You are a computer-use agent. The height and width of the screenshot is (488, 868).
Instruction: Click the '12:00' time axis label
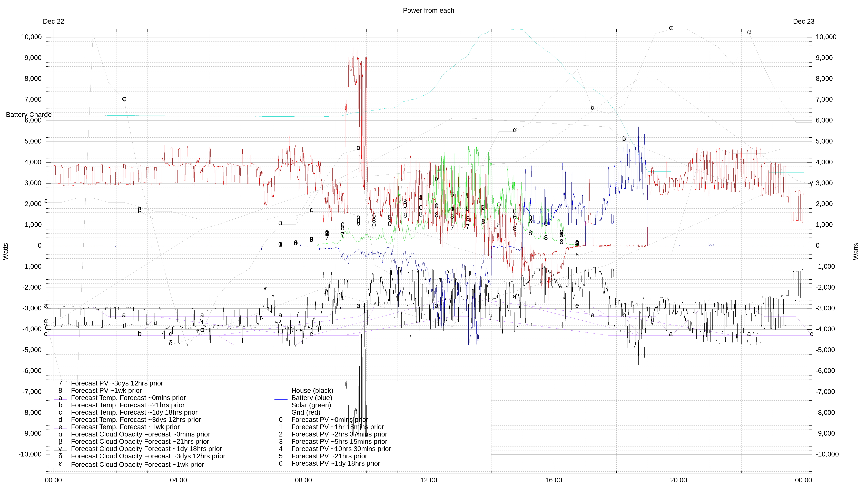429,480
